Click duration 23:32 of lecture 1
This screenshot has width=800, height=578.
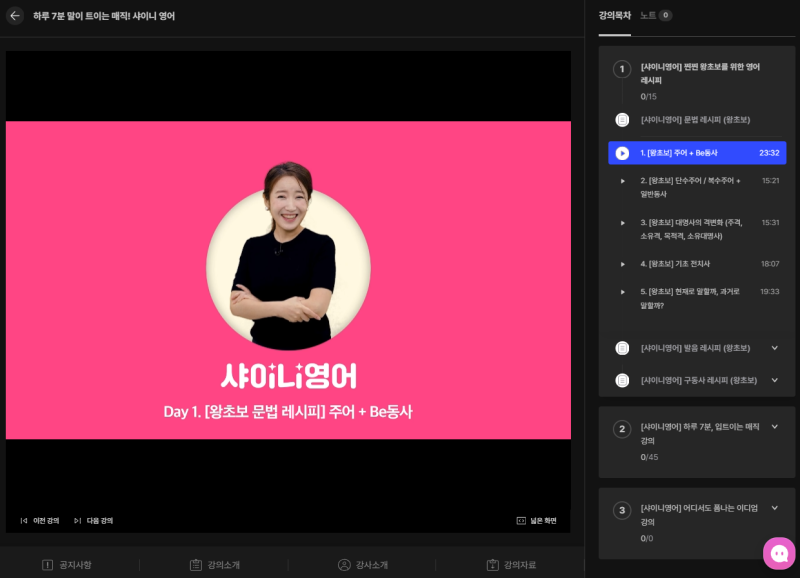[769, 153]
